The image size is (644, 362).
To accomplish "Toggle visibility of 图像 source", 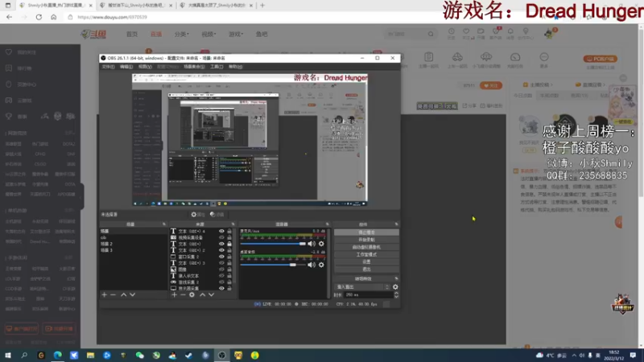I will coord(221,269).
